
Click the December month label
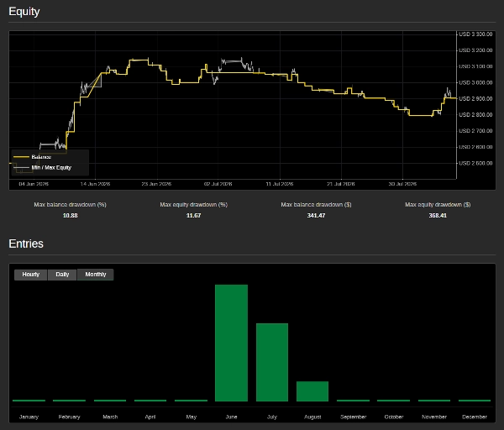[475, 417]
